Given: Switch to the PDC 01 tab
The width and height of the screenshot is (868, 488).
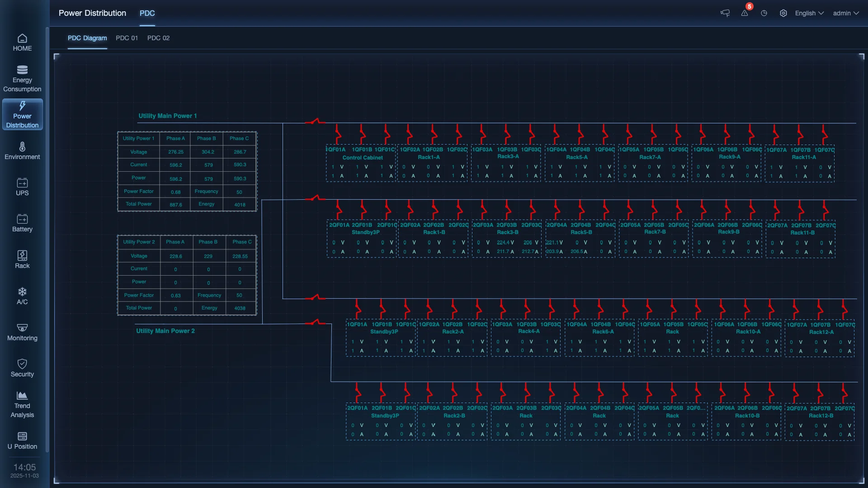Looking at the screenshot, I should tap(127, 38).
